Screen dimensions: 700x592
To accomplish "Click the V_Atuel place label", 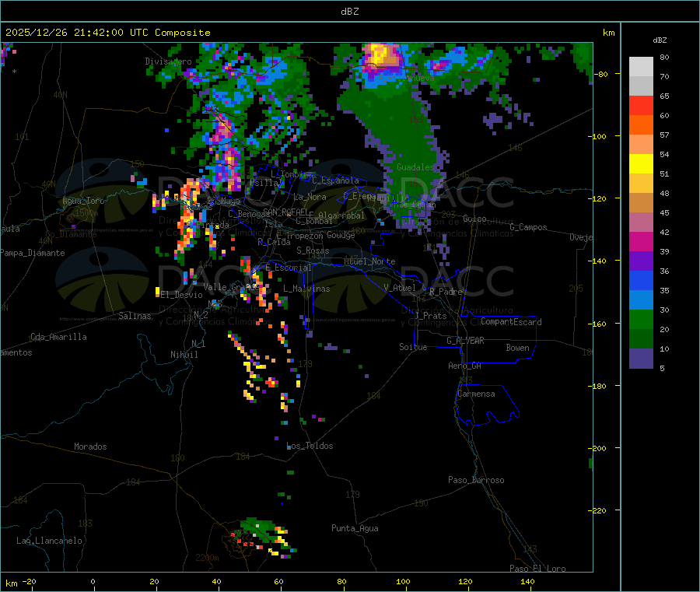I will tap(400, 288).
